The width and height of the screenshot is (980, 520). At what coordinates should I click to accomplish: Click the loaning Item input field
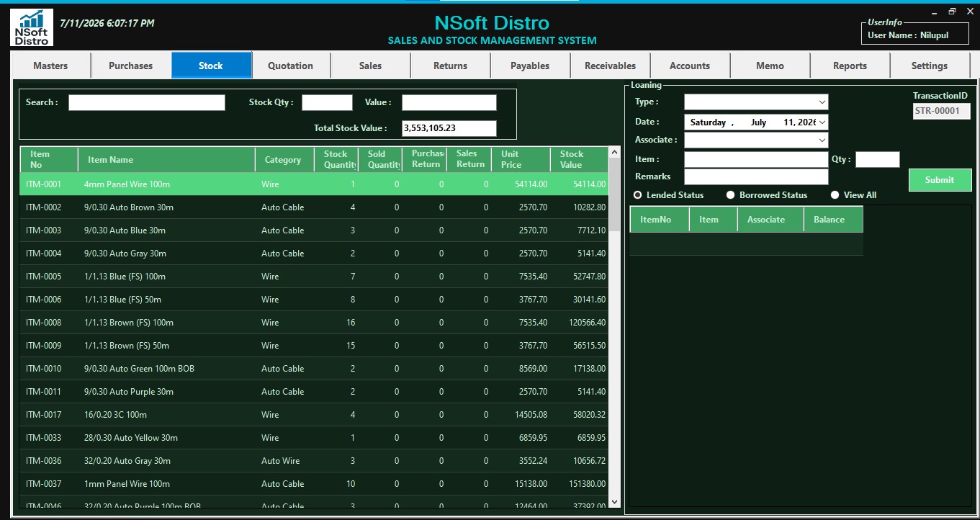click(756, 159)
